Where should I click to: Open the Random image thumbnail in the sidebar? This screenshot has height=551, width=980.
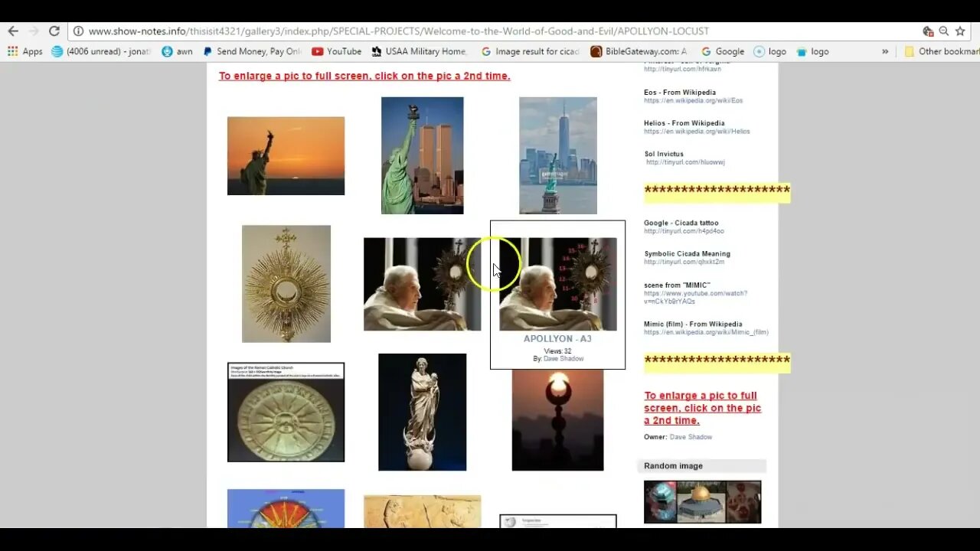(702, 502)
